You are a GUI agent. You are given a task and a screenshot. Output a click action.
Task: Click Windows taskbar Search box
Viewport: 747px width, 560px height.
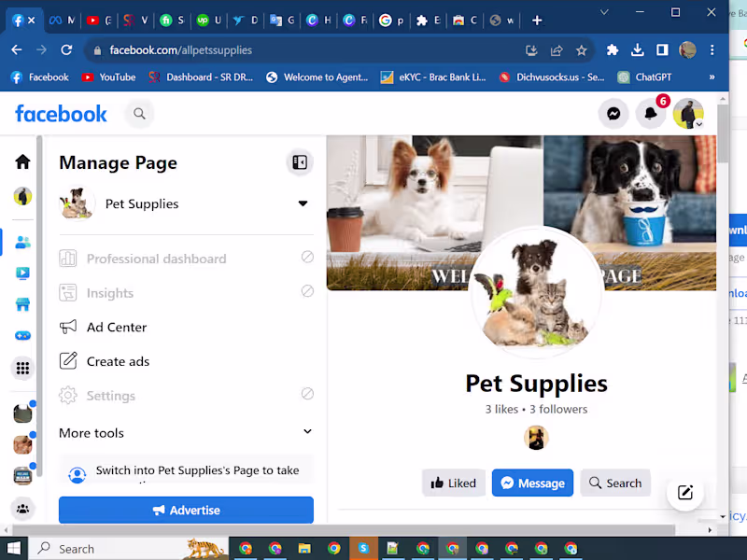tap(129, 549)
